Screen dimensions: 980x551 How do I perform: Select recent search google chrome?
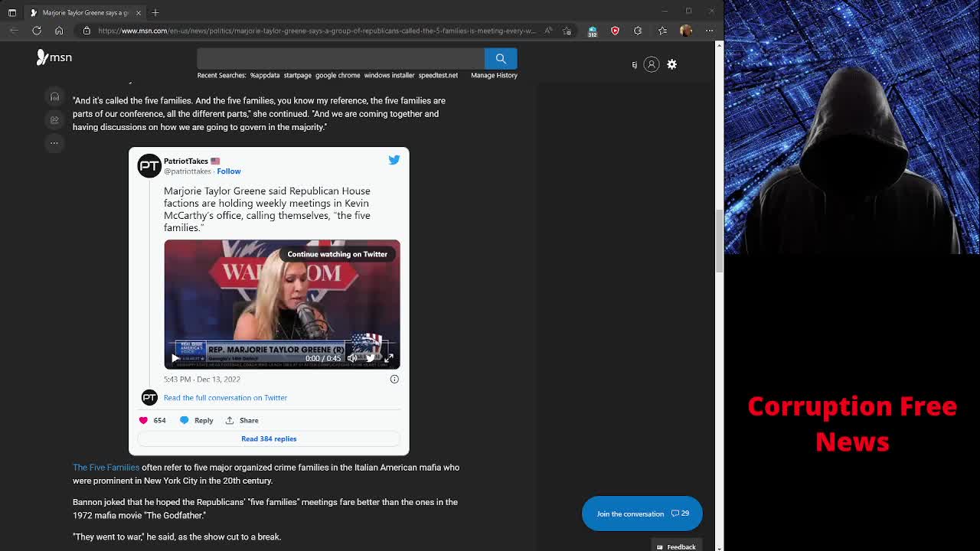click(x=338, y=75)
